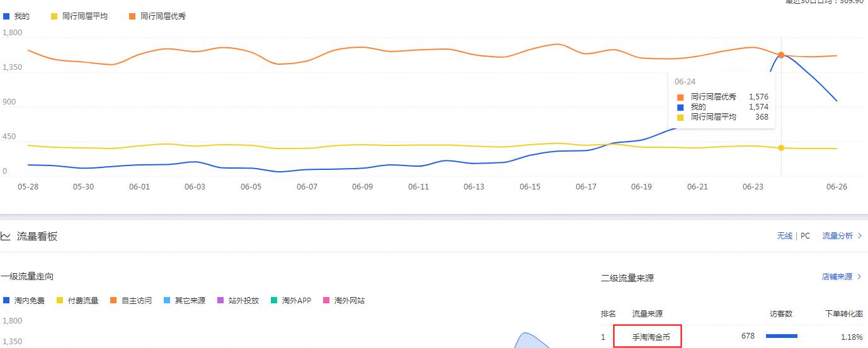Click the blue visitor count bar
868x348 pixels.
[781, 336]
